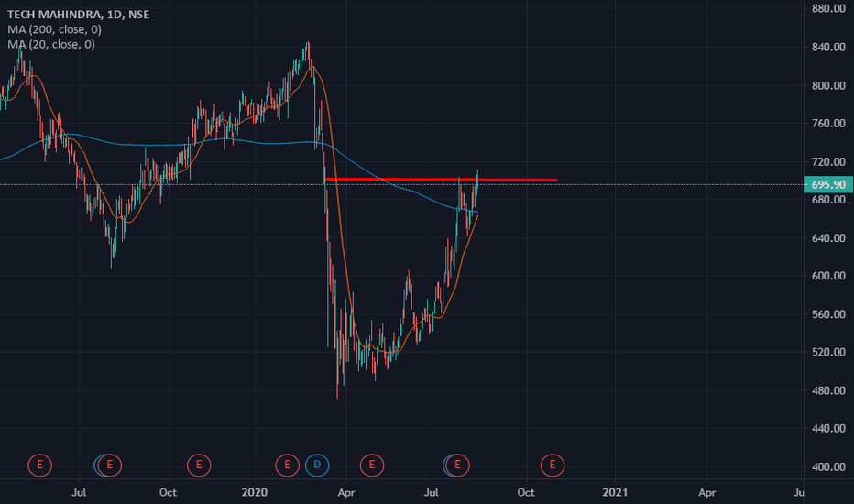Select the MA (20, close, 0) indicator legend
Viewport: 854px width, 504px height.
click(x=51, y=44)
